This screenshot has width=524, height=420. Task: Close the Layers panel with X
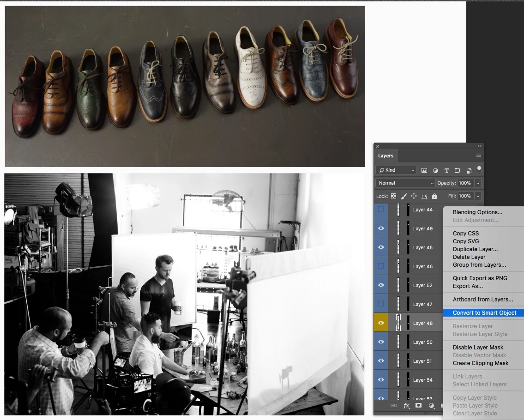click(378, 146)
